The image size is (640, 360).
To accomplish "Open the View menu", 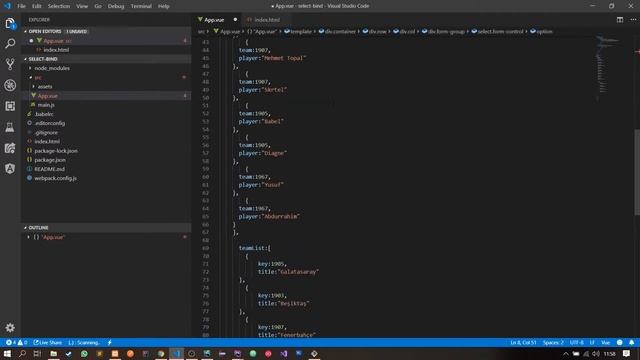I will point(82,6).
